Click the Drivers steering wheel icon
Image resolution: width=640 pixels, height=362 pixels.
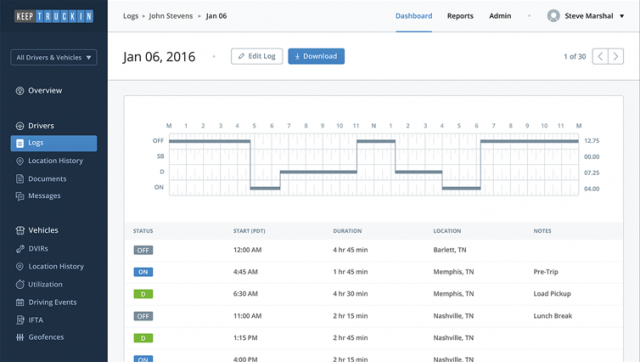coord(20,126)
